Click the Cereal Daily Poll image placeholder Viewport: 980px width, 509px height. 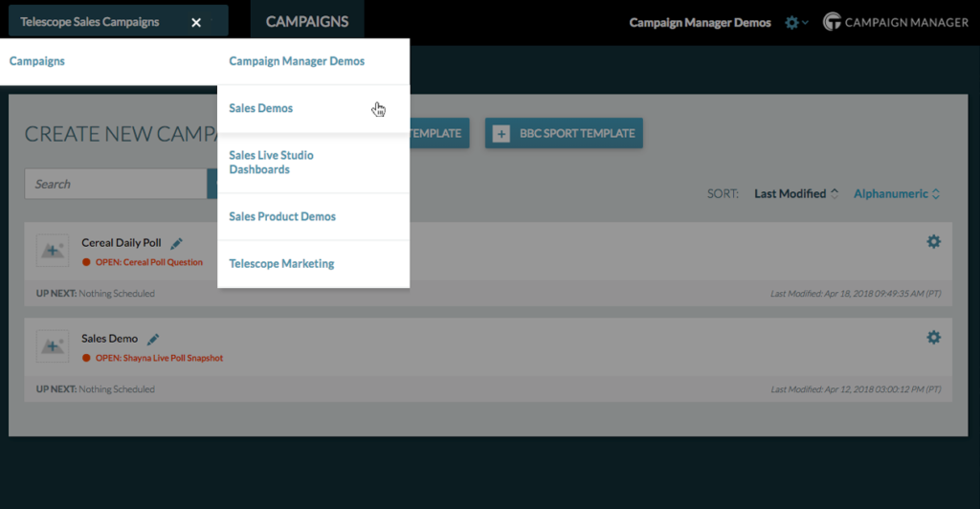(x=52, y=251)
